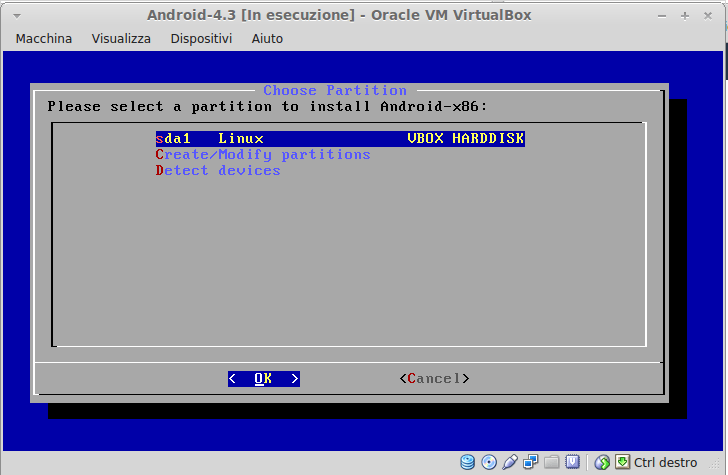Image resolution: width=728 pixels, height=475 pixels.
Task: Click the OK button
Action: tap(264, 379)
